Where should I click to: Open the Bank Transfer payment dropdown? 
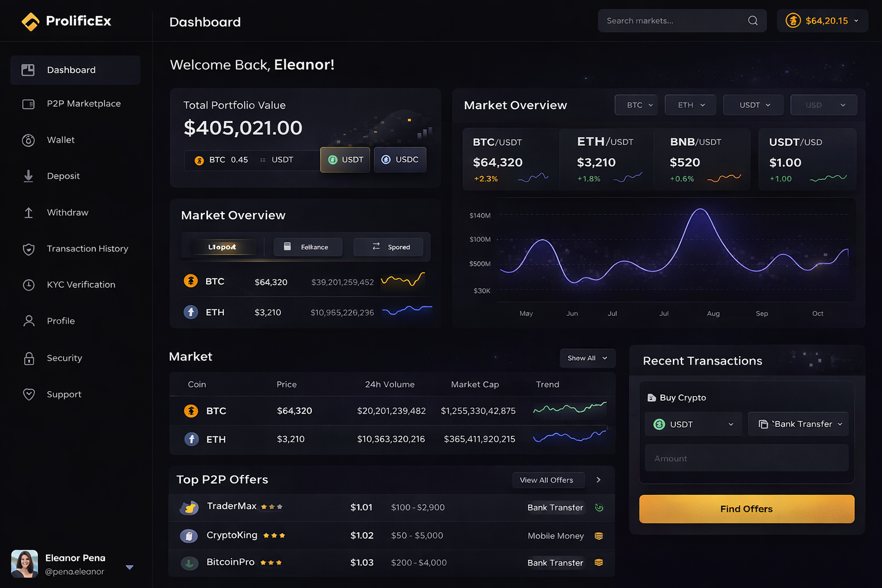tap(798, 424)
